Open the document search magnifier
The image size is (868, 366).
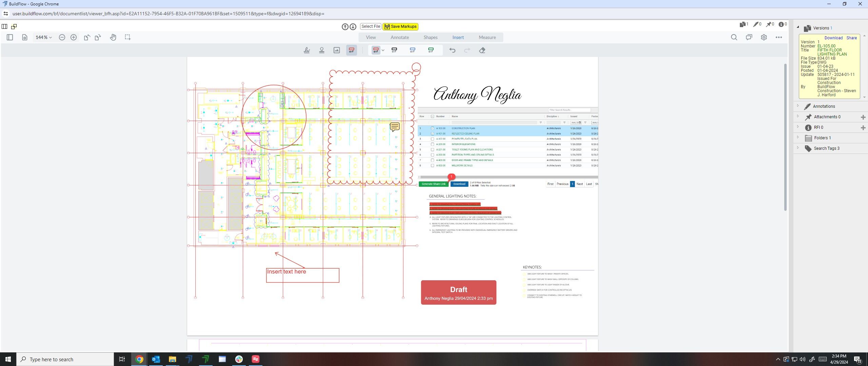click(734, 37)
